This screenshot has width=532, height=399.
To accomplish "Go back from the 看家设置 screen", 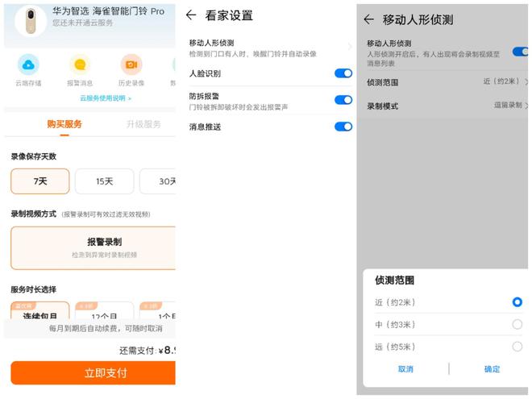I will tap(191, 15).
